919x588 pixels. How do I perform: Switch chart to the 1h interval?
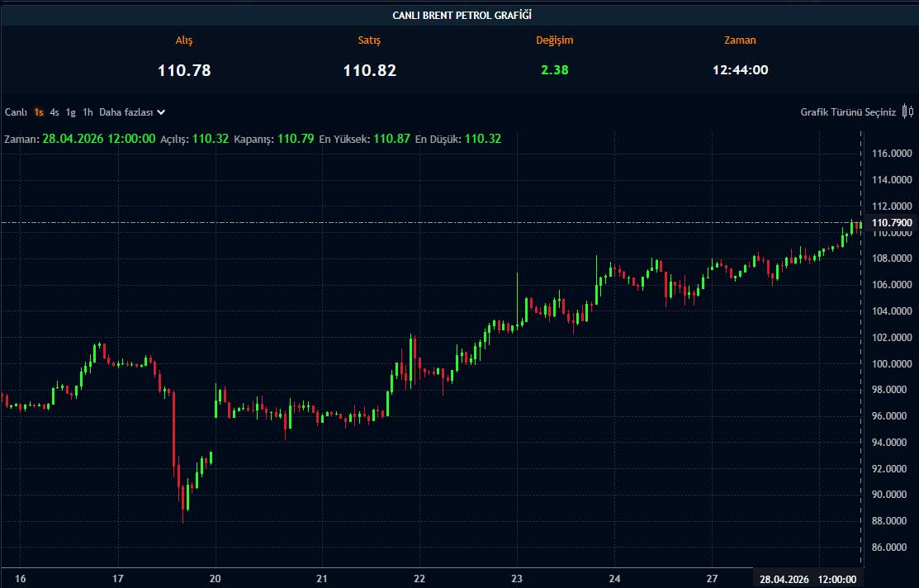click(x=88, y=111)
